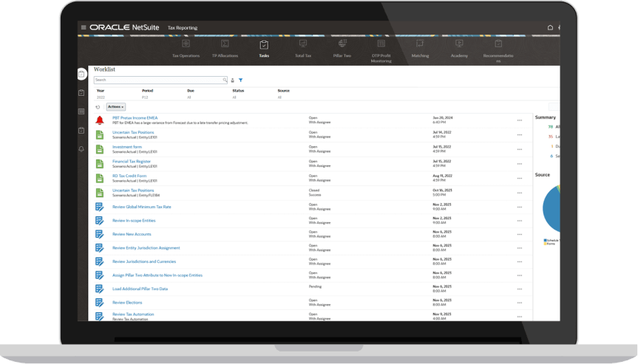This screenshot has height=364, width=638.
Task: Open the Matching cluster
Action: 421,49
